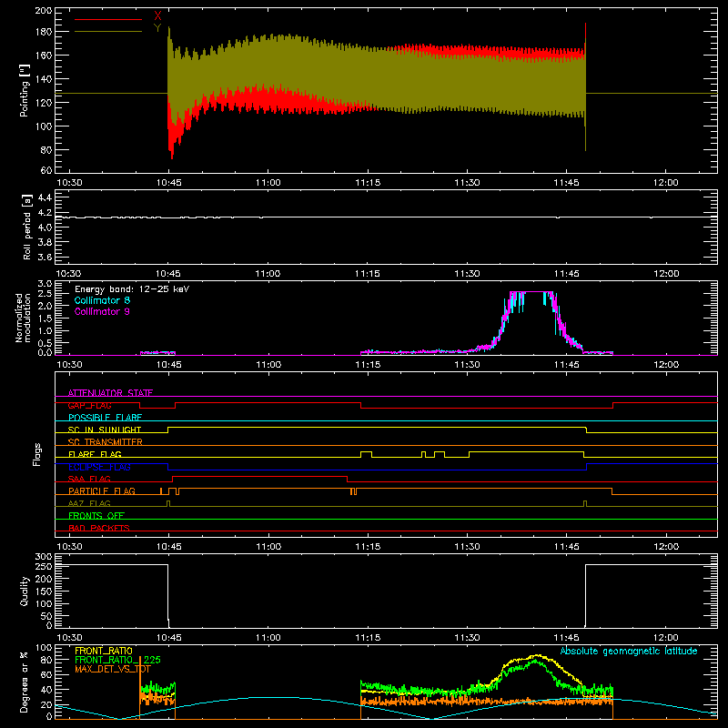Click the red X legend line sample
The image size is (728, 728).
(x=108, y=19)
